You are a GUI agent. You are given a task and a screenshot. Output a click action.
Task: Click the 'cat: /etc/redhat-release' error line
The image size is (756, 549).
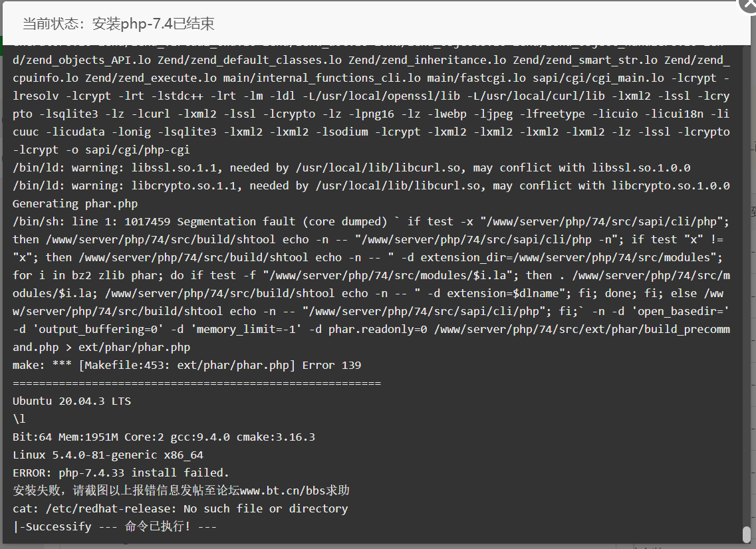click(180, 508)
